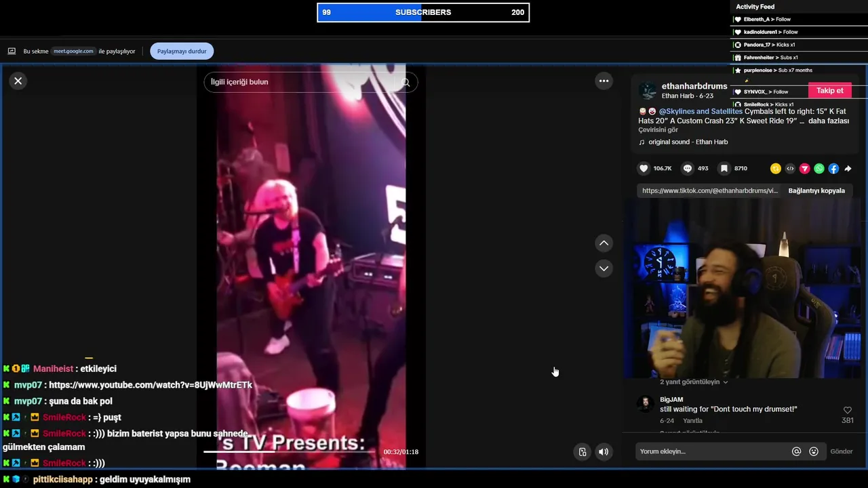The width and height of the screenshot is (868, 488).
Task: Click the subscribers goal progress bar
Action: [x=423, y=12]
